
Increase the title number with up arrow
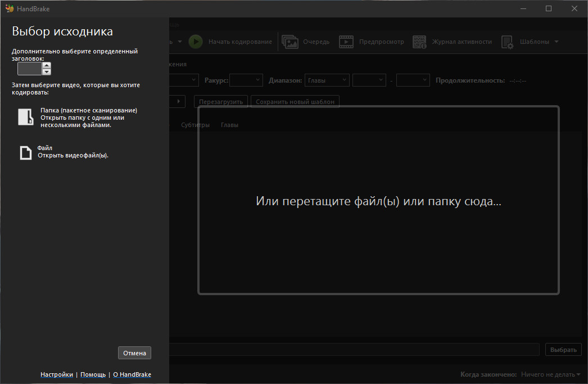[x=47, y=65]
